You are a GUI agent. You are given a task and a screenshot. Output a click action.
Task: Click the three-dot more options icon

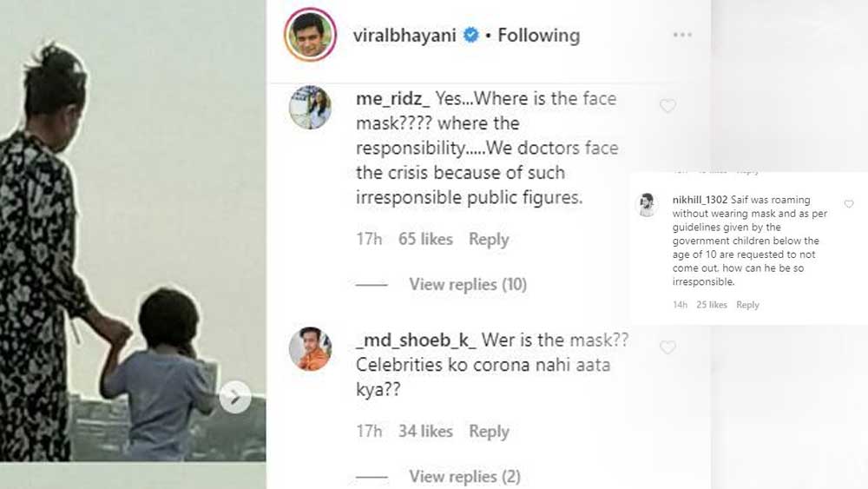coord(682,35)
